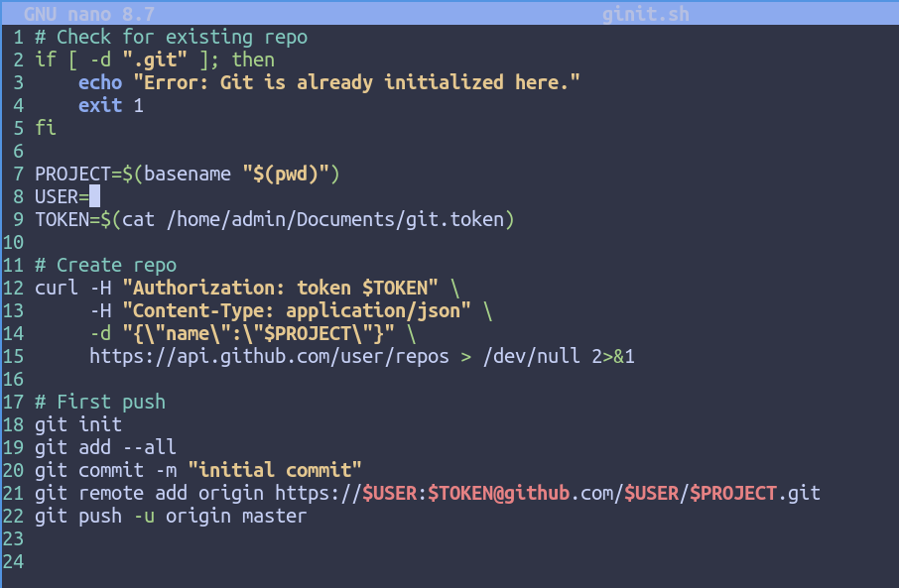The image size is (899, 588).
Task: Click the "2>&1" redirect on line 15
Action: 613,356
